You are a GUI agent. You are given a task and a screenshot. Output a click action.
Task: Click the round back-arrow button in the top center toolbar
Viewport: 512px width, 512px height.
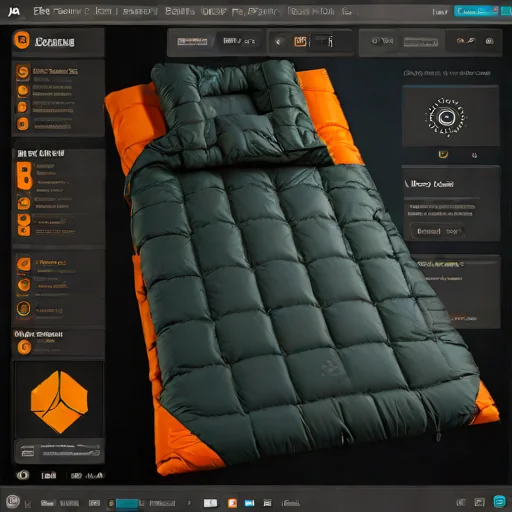(279, 42)
